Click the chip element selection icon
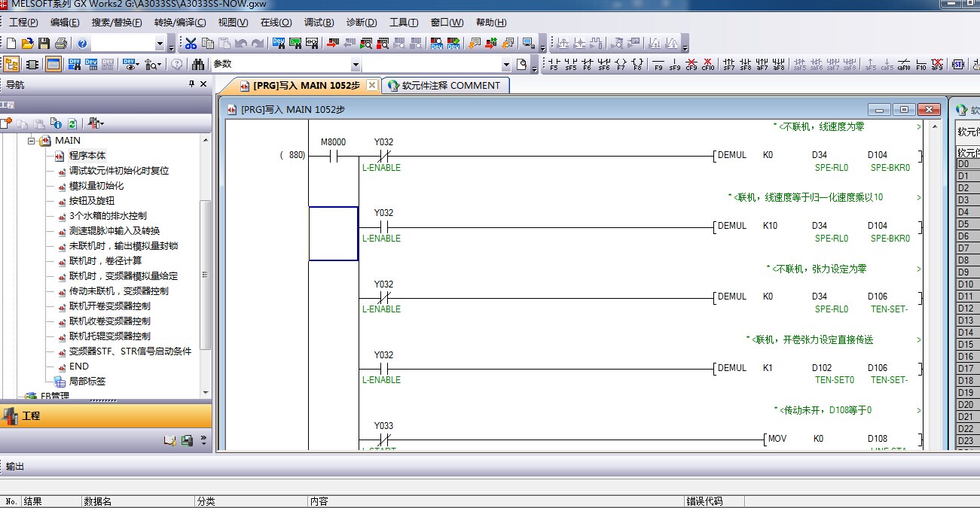Screen dimensions: 980x508 click(x=32, y=65)
